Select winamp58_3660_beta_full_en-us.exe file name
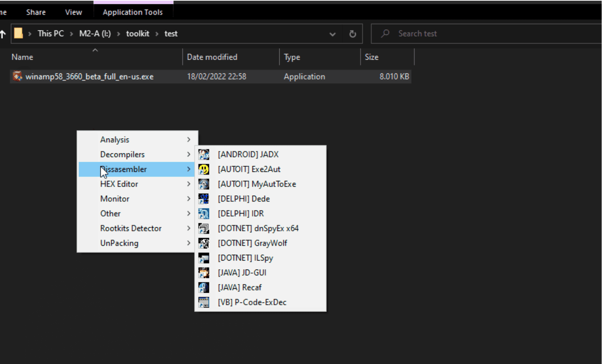Viewport: 602px width, 364px height. pyautogui.click(x=89, y=77)
